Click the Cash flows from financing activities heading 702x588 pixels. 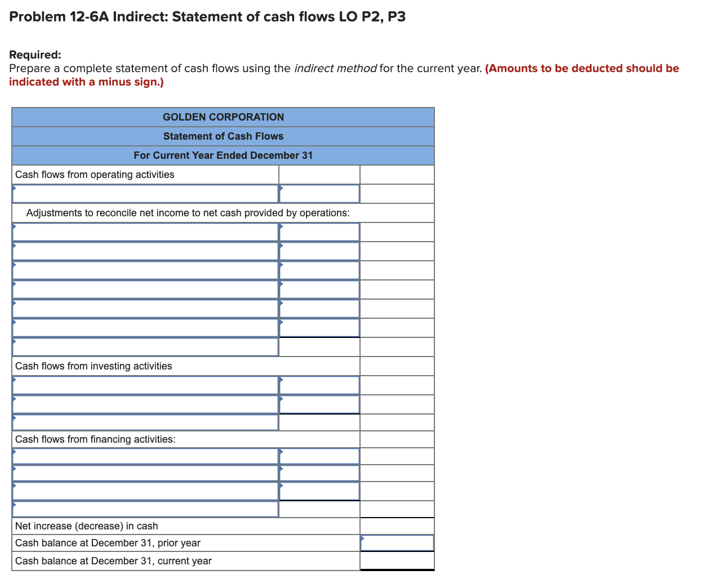point(94,439)
